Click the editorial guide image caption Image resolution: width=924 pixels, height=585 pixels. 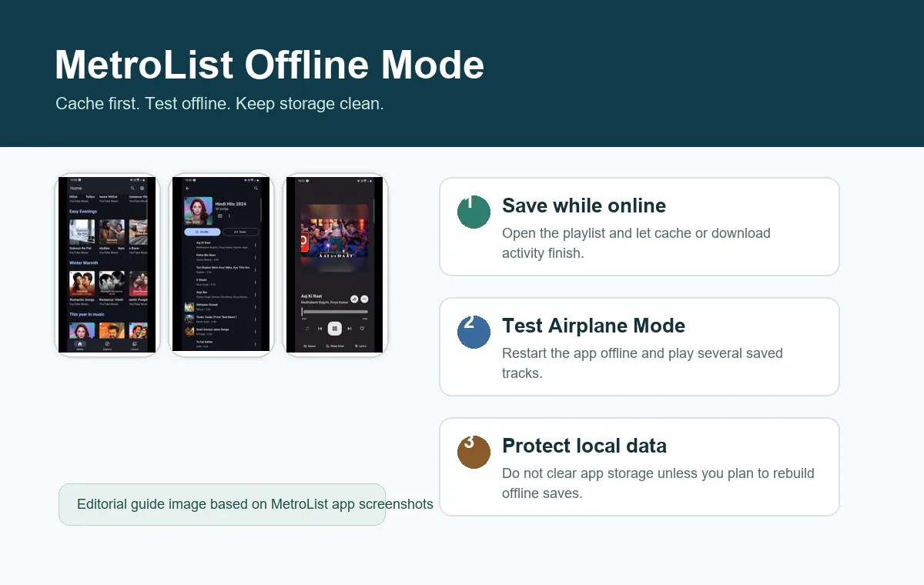click(x=255, y=504)
